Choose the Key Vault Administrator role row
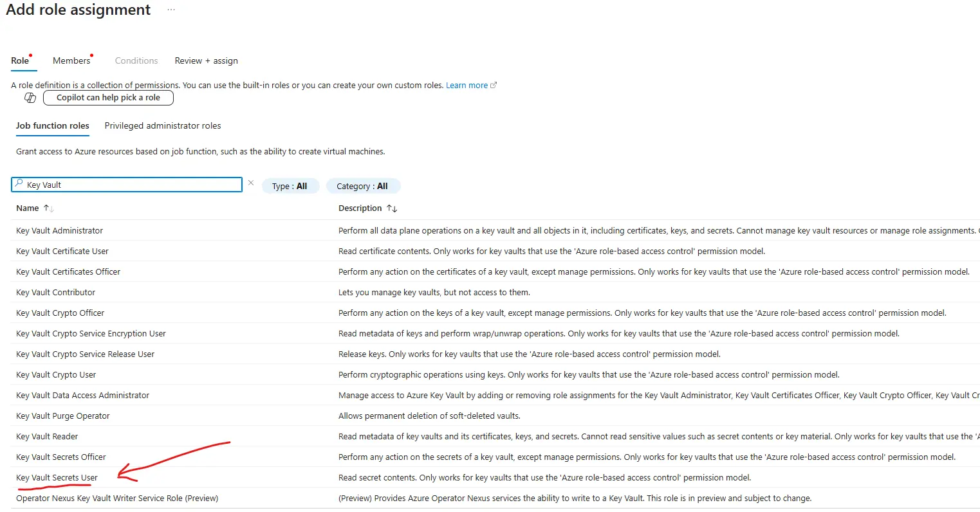Image resolution: width=980 pixels, height=512 pixels. point(59,230)
